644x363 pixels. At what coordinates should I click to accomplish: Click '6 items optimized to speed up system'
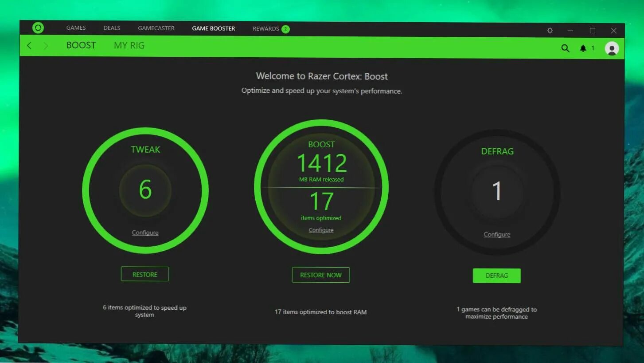[144, 311]
